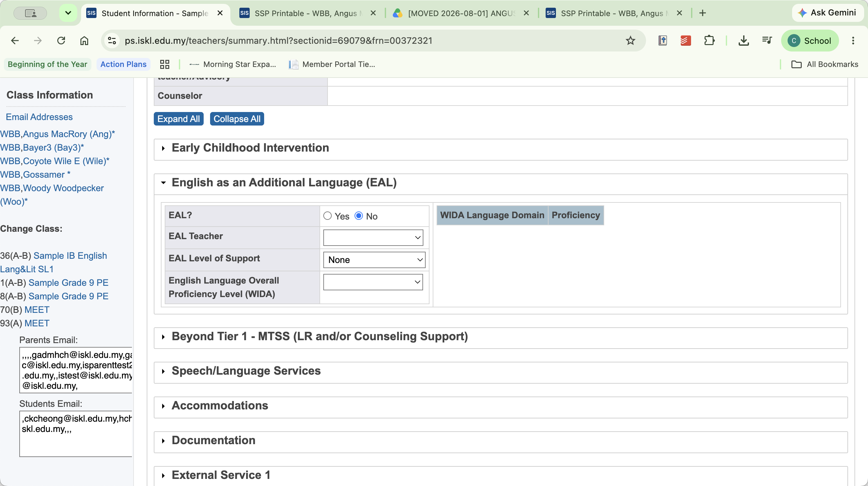Click the address bar URL
Screen dimensions: 868x486
pos(278,41)
